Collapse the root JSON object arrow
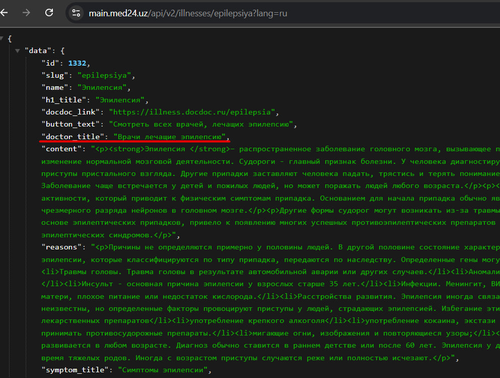 tap(2, 39)
